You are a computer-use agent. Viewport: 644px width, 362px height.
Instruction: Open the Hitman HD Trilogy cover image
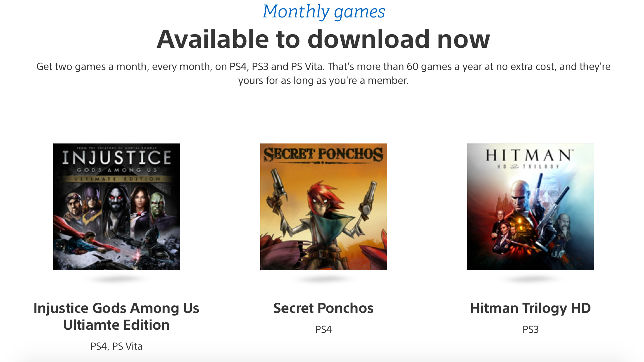tap(531, 207)
